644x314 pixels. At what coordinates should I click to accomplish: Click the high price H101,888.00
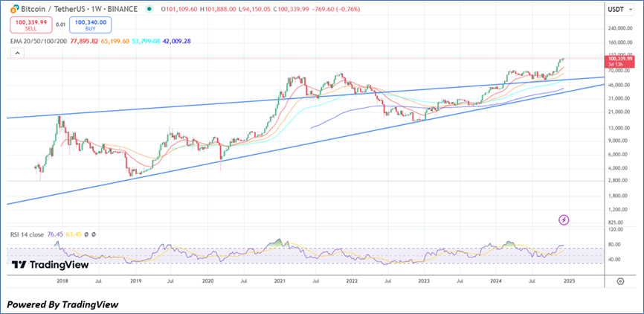pyautogui.click(x=218, y=9)
